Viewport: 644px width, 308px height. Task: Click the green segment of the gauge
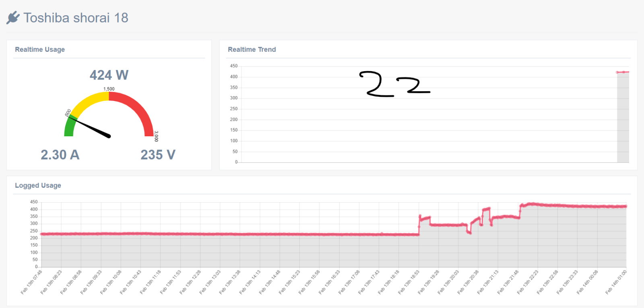70,126
